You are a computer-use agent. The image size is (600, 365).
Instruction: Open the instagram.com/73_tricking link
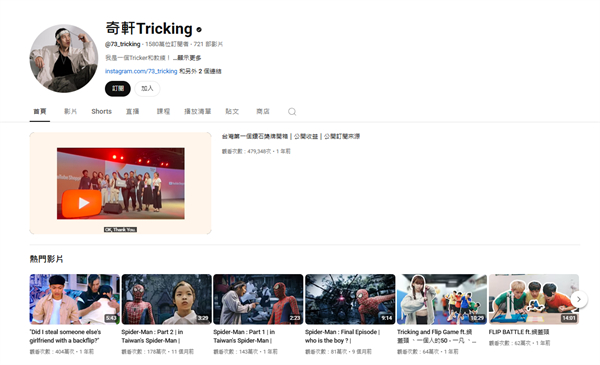click(141, 71)
